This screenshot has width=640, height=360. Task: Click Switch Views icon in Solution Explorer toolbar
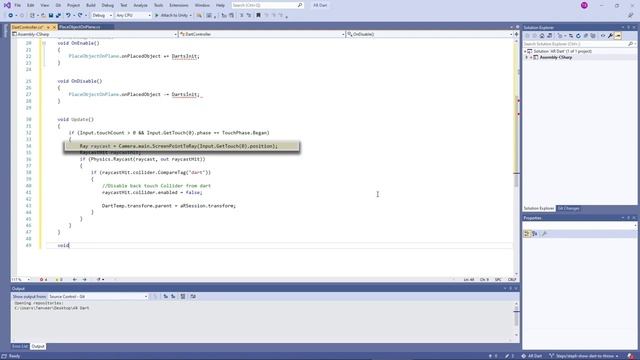click(x=549, y=36)
